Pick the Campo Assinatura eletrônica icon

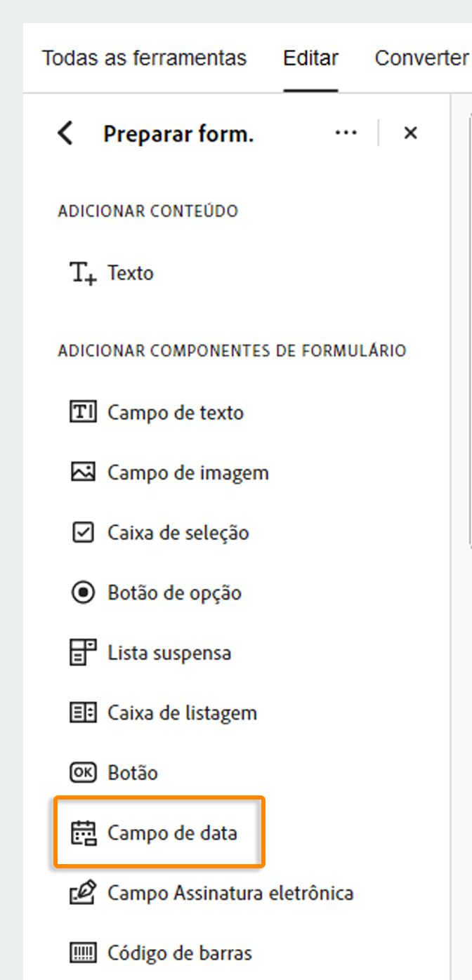(x=83, y=892)
